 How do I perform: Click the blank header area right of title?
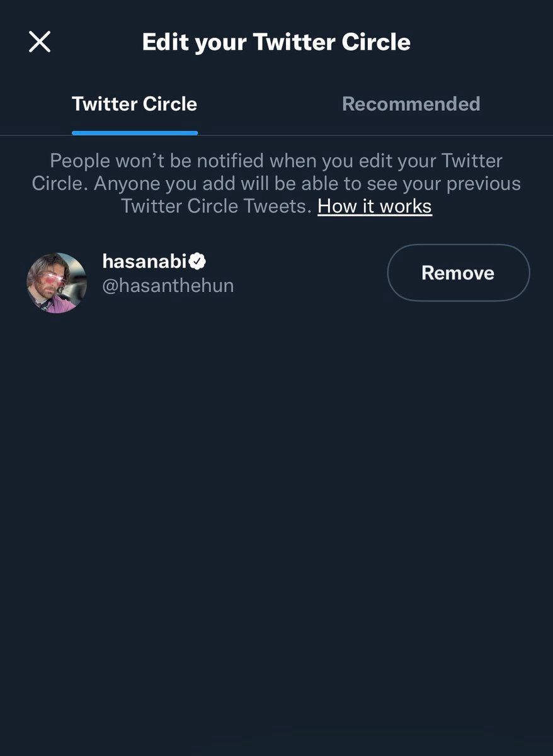tap(479, 42)
